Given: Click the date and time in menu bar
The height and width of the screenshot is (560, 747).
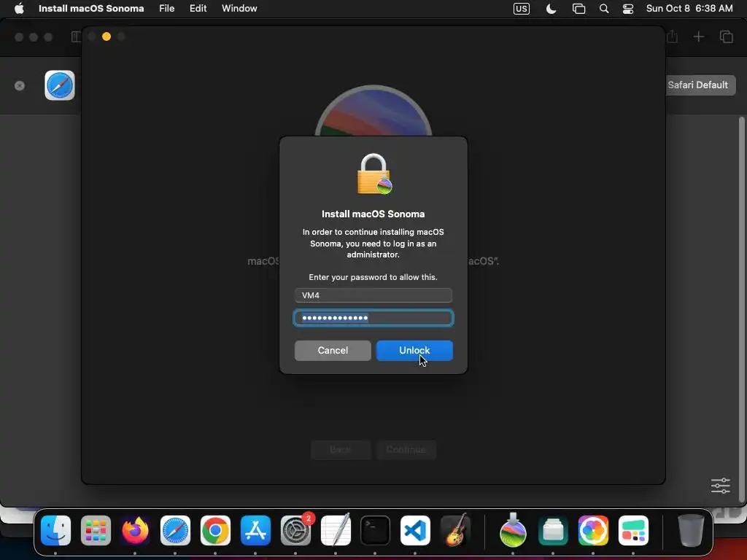Looking at the screenshot, I should click(689, 9).
